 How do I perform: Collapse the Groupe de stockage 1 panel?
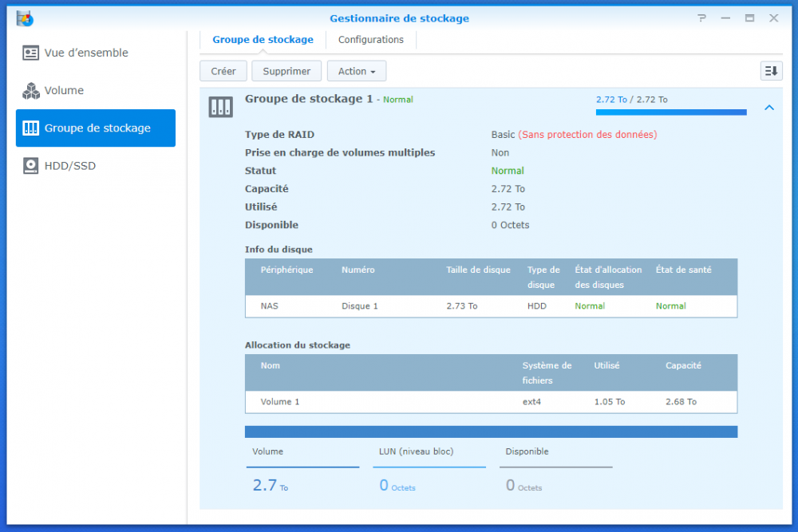pos(769,108)
